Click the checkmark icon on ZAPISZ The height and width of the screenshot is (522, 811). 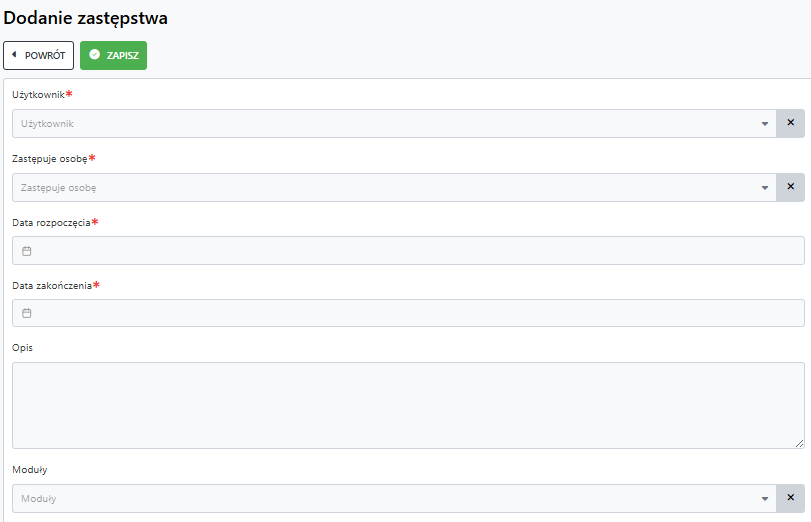pos(94,54)
